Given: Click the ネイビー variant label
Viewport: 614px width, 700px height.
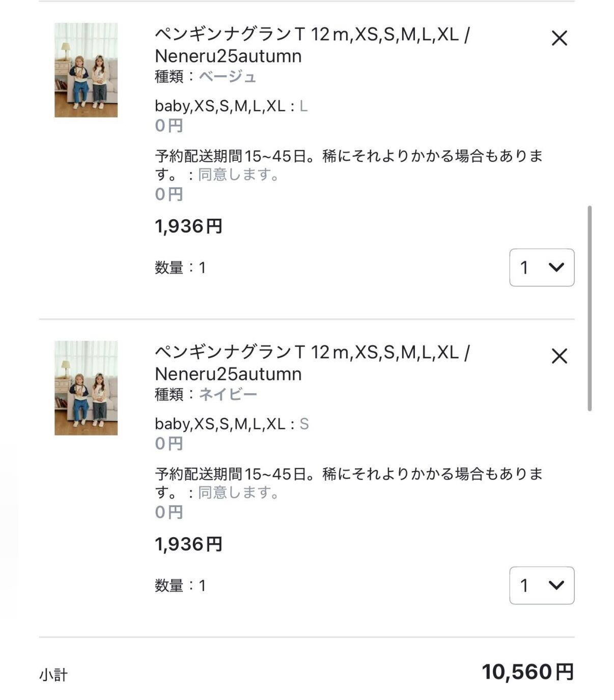Looking at the screenshot, I should 228,395.
